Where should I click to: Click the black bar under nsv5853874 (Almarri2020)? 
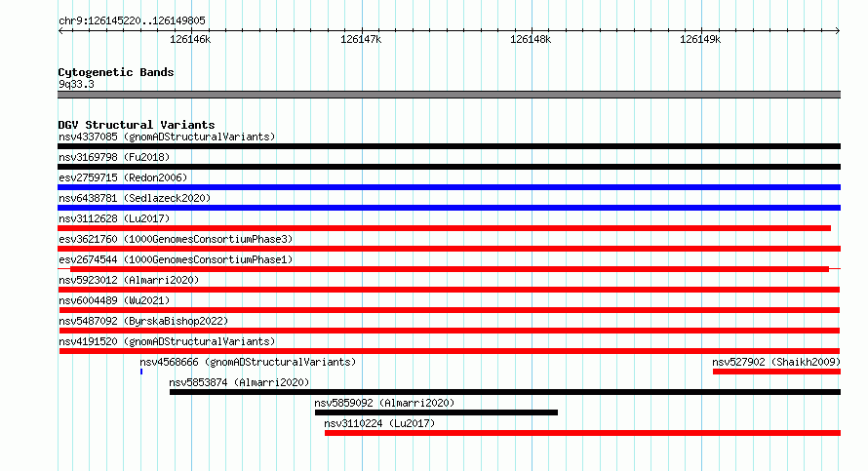coord(505,392)
